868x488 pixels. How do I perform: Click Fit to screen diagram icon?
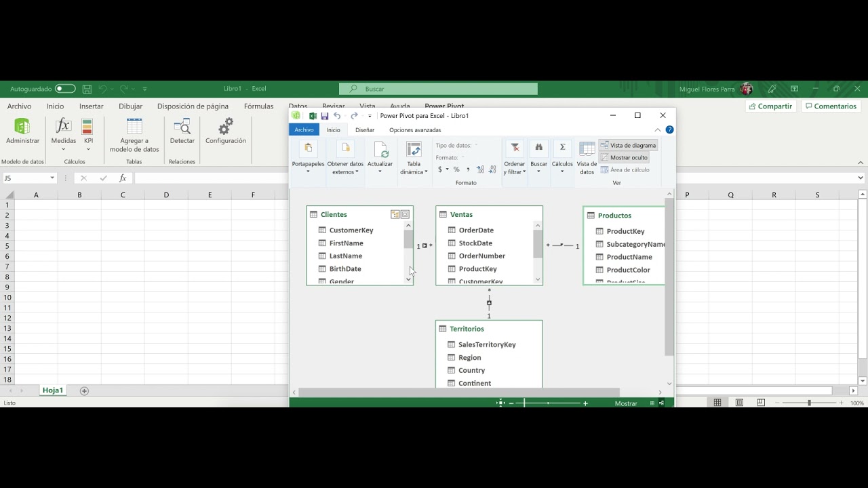click(500, 403)
